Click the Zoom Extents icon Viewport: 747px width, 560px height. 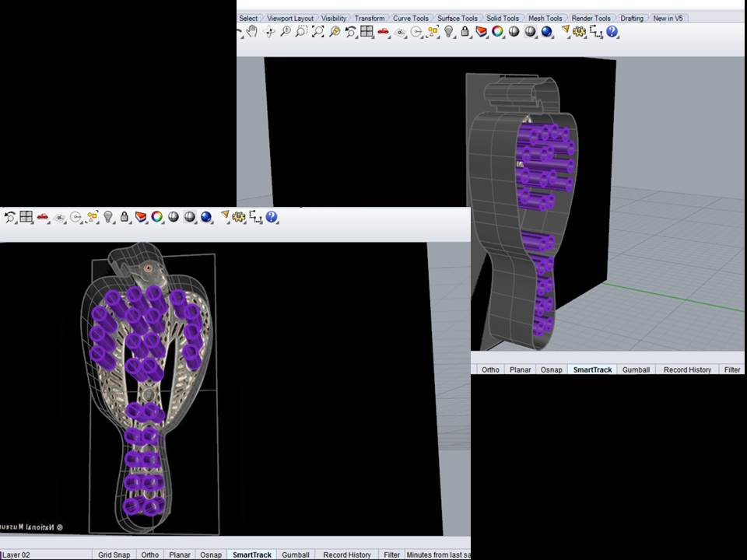(318, 32)
